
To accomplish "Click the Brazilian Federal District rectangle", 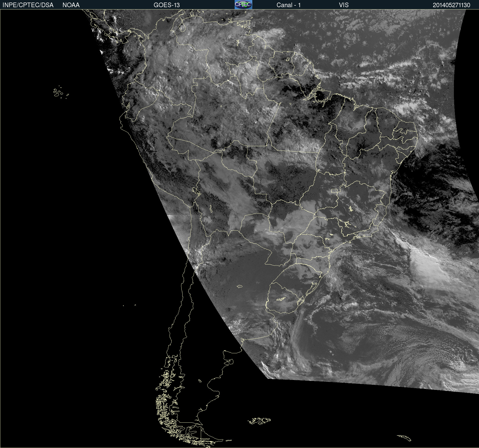I will 334,191.
